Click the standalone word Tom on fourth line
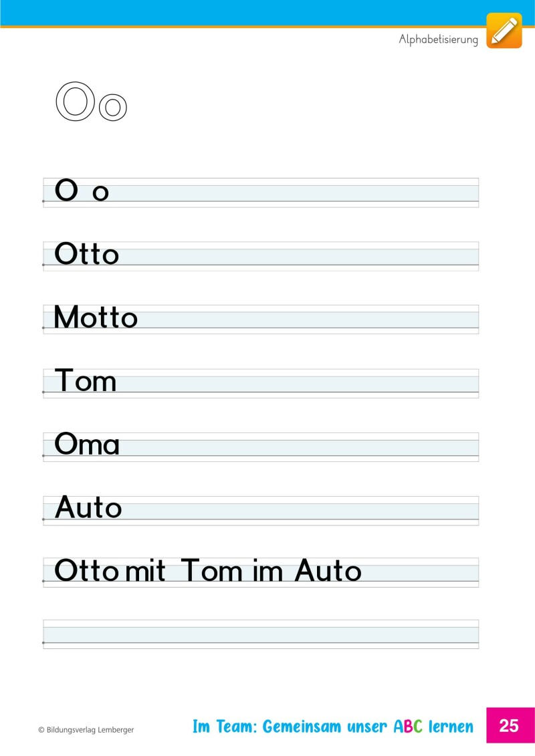535x756 pixels. point(86,381)
